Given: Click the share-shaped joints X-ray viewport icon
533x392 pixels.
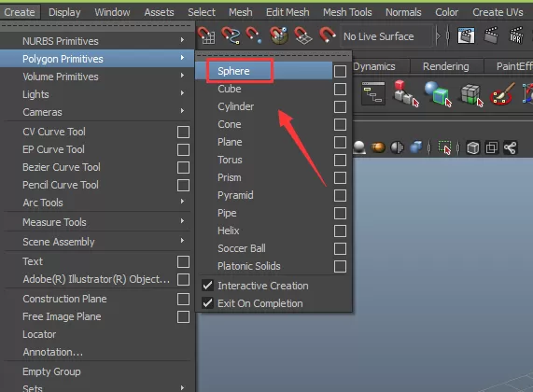Looking at the screenshot, I should (511, 147).
